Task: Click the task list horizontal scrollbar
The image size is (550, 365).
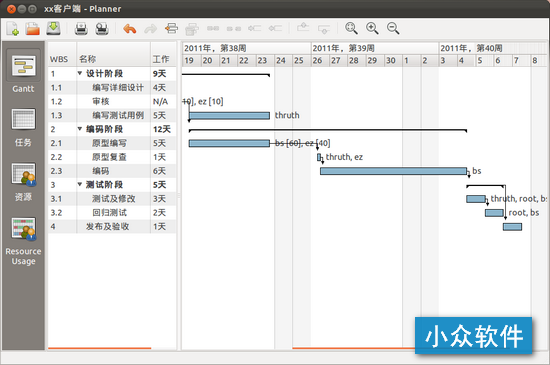Action: tap(100, 348)
